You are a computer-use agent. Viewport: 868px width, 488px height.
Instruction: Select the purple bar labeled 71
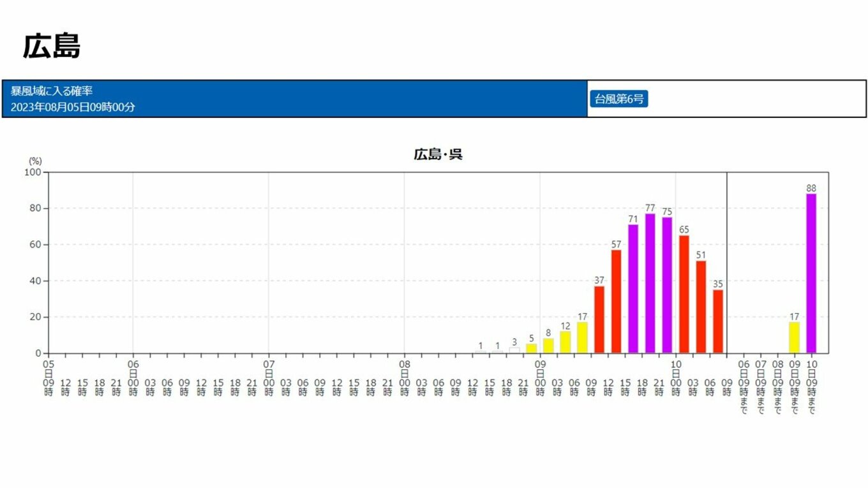[x=633, y=288]
